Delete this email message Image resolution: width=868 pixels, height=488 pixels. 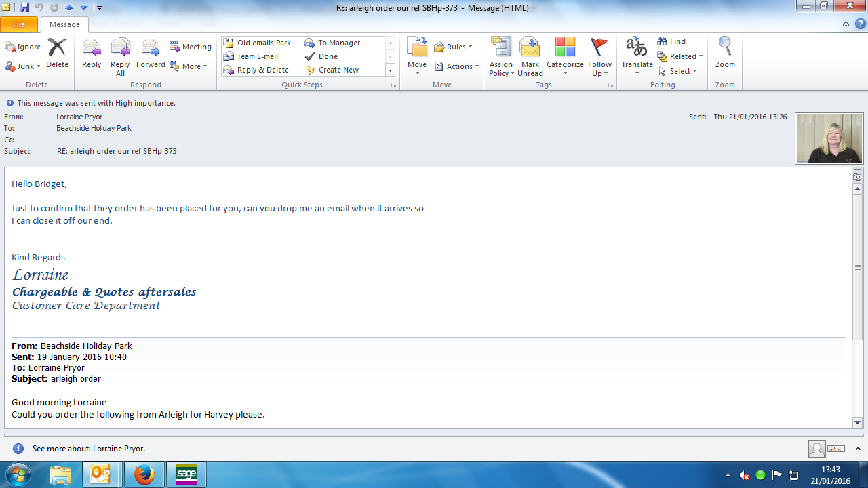(x=57, y=54)
